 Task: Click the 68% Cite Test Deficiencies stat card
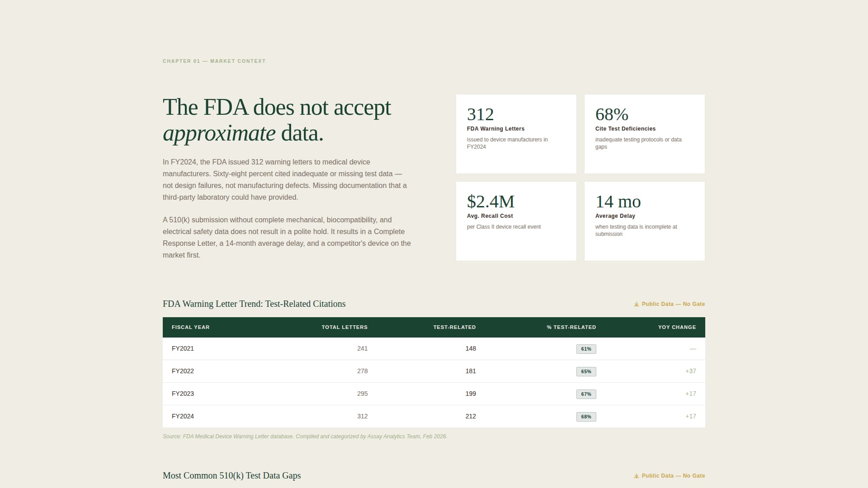click(644, 134)
